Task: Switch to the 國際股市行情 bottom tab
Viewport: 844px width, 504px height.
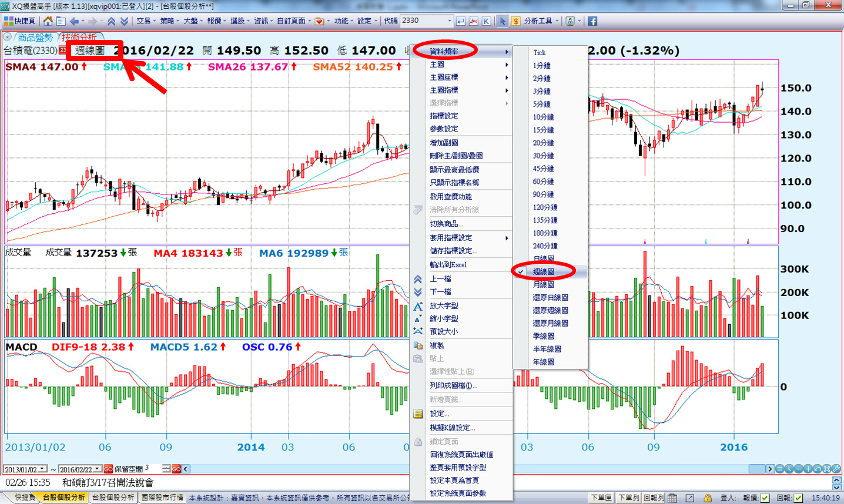Action: [162, 498]
